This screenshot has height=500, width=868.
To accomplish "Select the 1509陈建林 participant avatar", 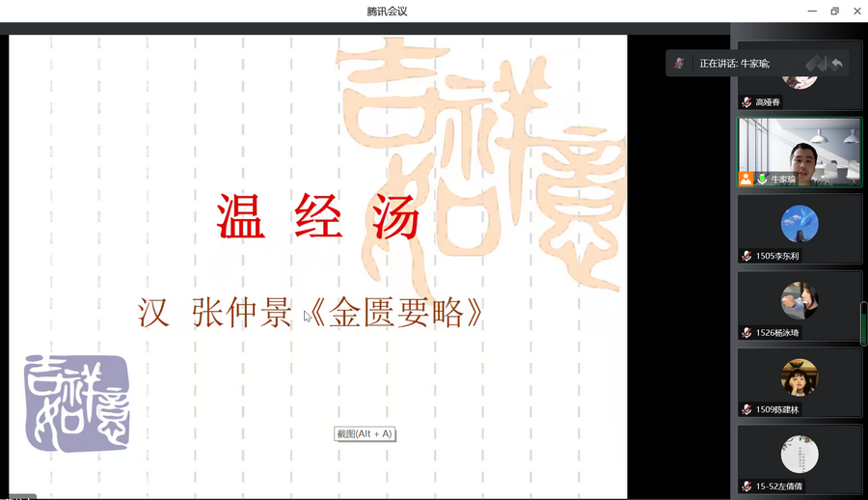I will tap(800, 377).
